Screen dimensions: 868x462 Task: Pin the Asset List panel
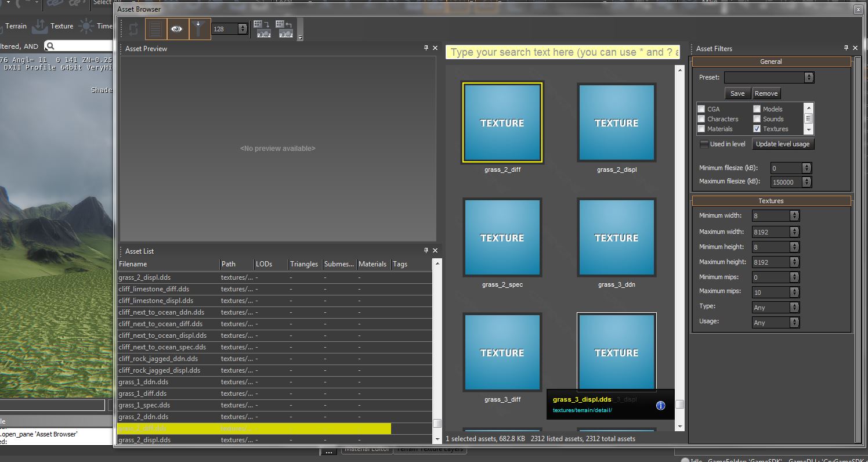[x=426, y=251]
